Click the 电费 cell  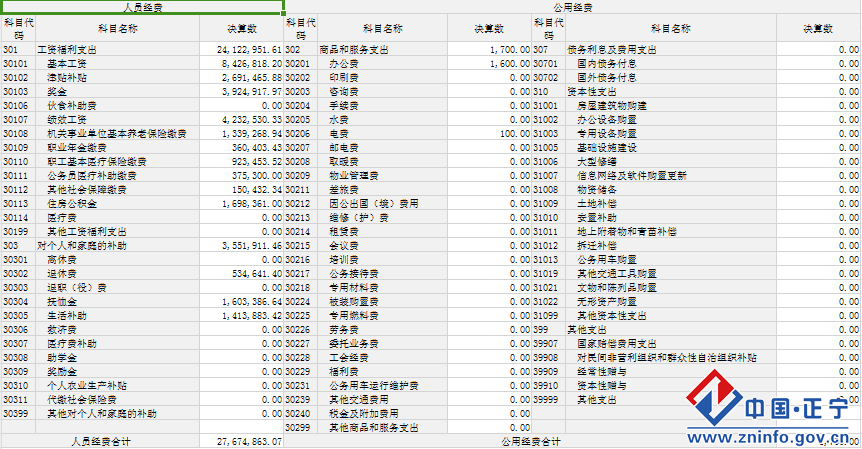pyautogui.click(x=383, y=134)
